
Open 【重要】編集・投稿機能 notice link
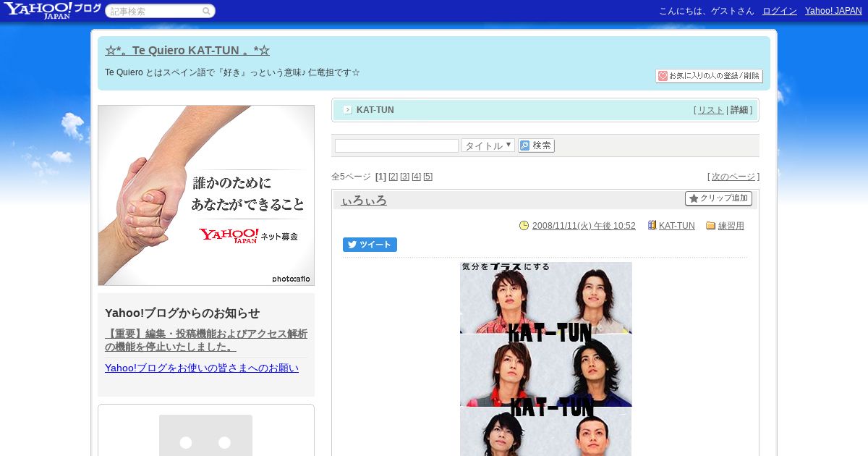coord(206,340)
